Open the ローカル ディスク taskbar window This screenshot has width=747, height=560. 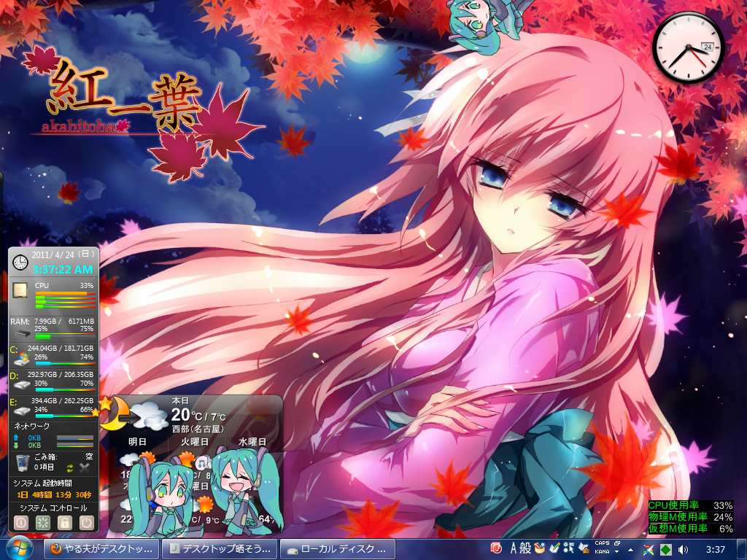(x=337, y=549)
